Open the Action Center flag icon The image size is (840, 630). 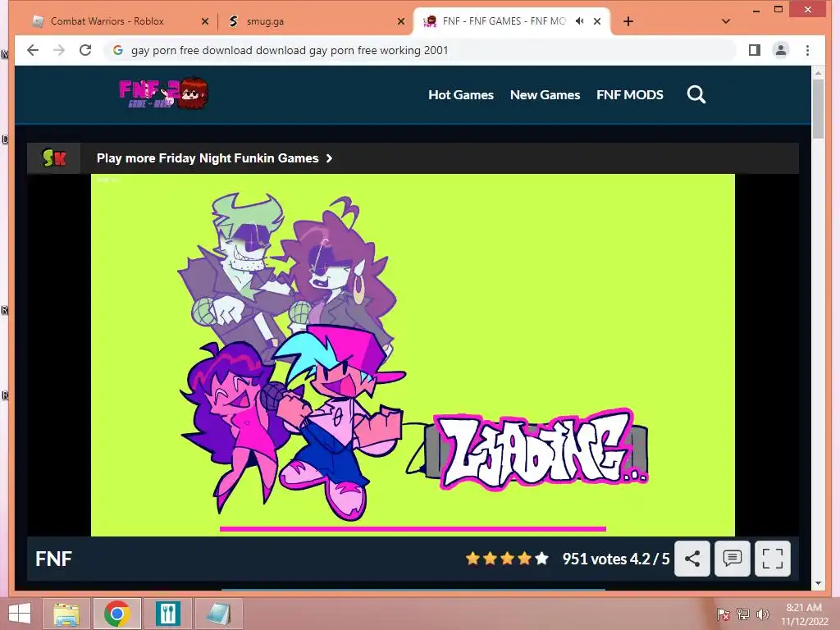724,614
